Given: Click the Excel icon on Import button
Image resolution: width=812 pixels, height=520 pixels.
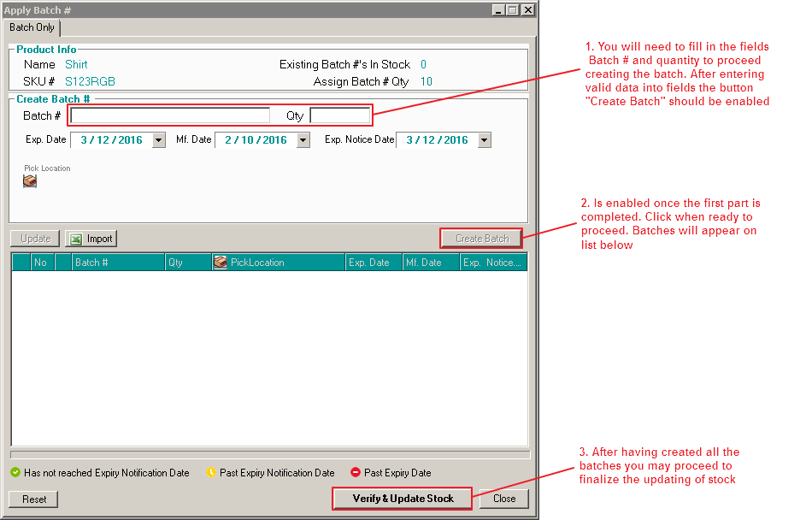Looking at the screenshot, I should coord(75,239).
